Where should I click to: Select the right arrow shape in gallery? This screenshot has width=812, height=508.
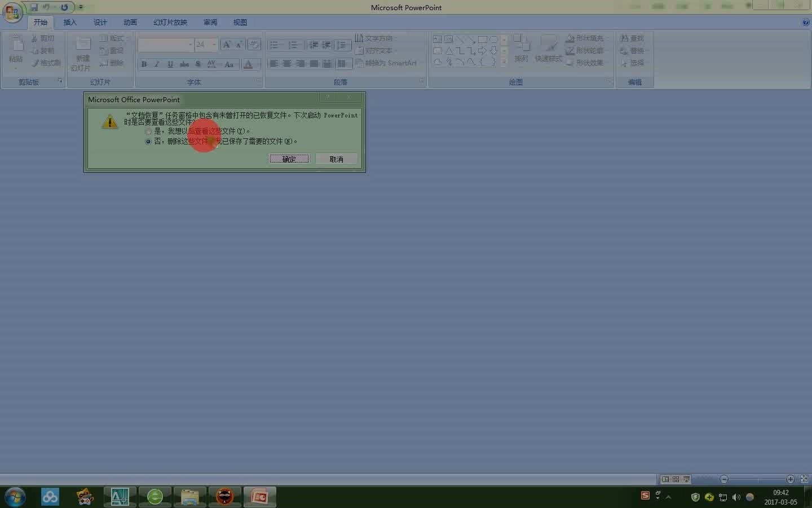[483, 51]
